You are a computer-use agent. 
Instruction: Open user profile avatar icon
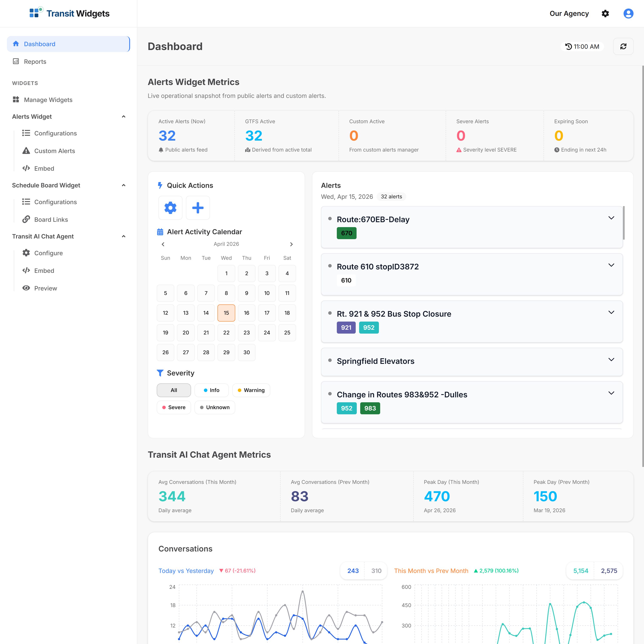(x=628, y=14)
